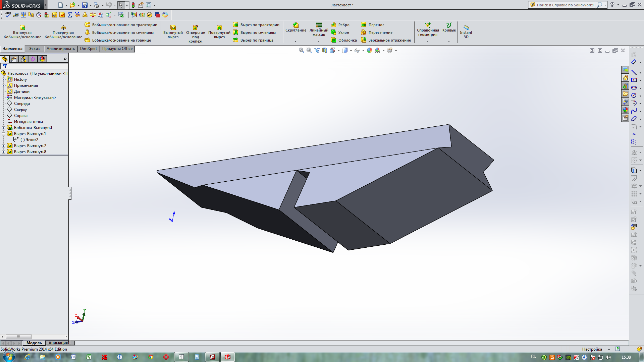
Task: Click the SolidWorks help search field
Action: pos(565,5)
